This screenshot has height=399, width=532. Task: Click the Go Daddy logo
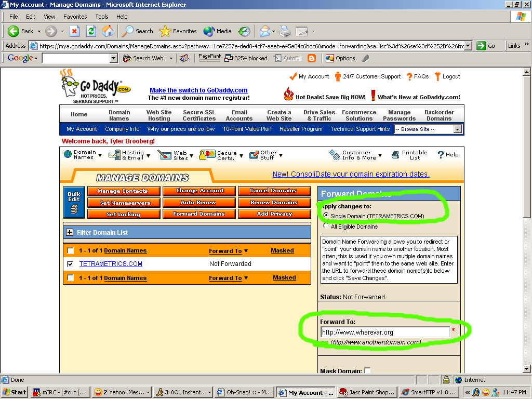pyautogui.click(x=96, y=86)
